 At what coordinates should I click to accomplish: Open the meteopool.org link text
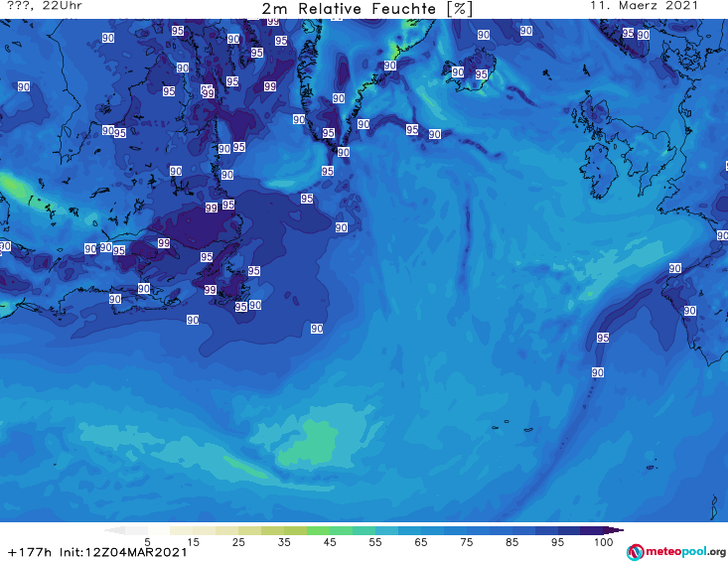[x=685, y=551]
